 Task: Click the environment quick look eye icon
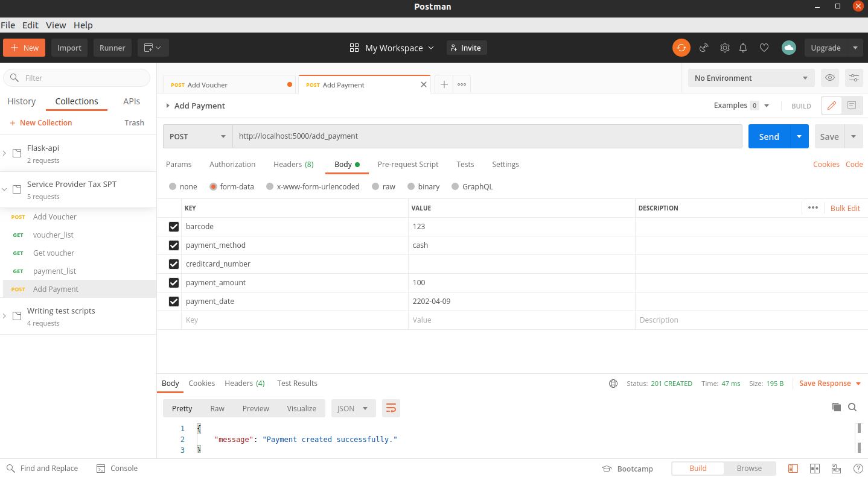pos(830,78)
